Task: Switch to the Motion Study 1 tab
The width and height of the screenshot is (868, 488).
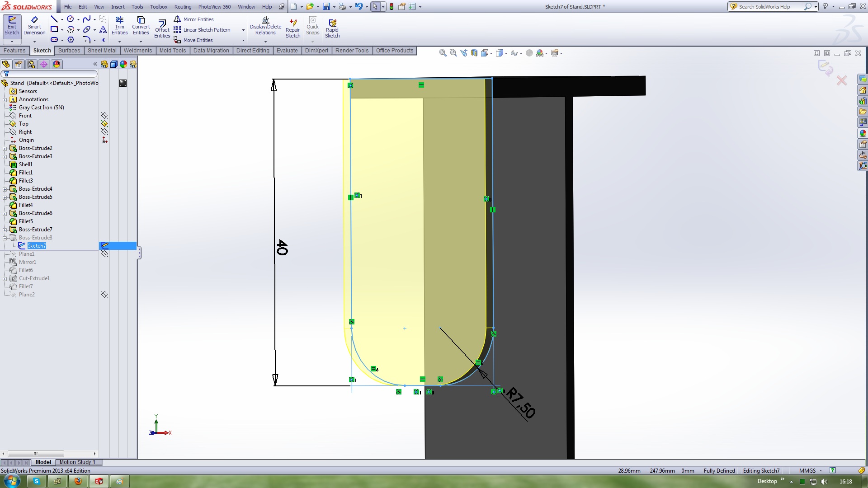Action: pos(77,462)
